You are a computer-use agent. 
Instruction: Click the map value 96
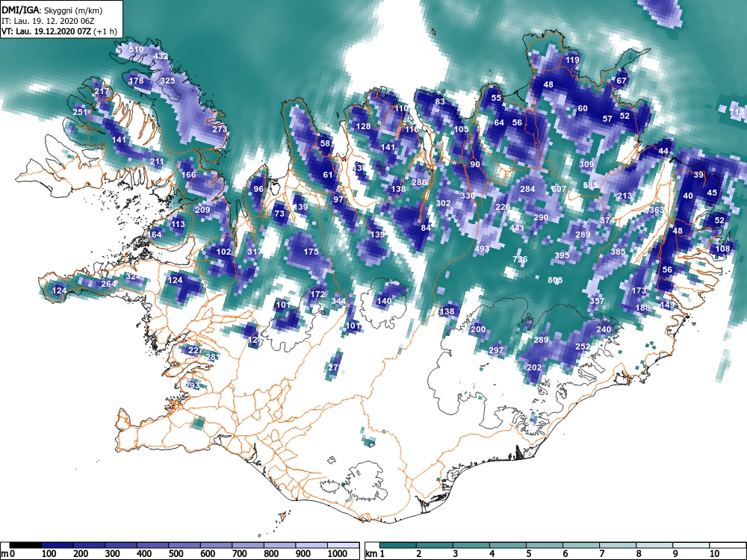258,189
